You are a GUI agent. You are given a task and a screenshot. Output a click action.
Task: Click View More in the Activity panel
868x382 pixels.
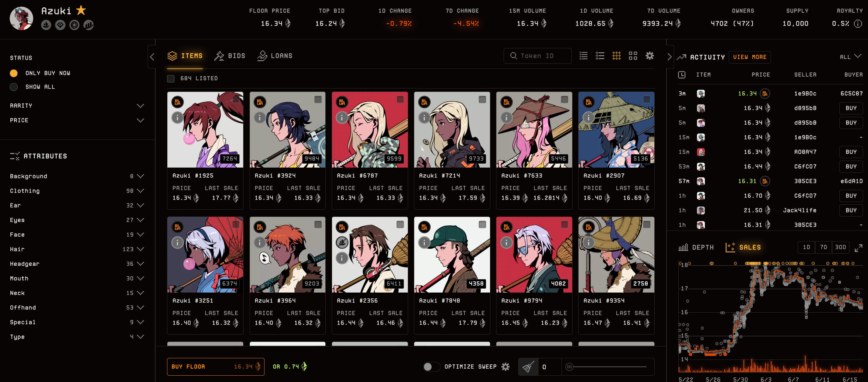coord(750,57)
